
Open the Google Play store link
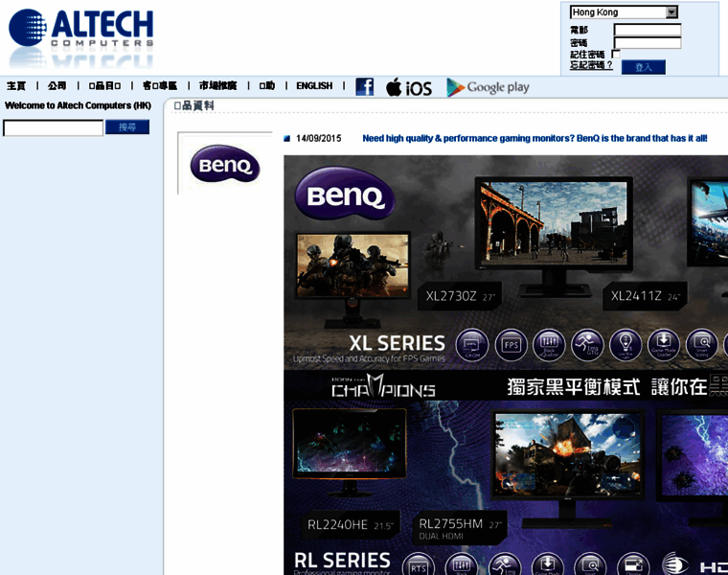pyautogui.click(x=488, y=87)
